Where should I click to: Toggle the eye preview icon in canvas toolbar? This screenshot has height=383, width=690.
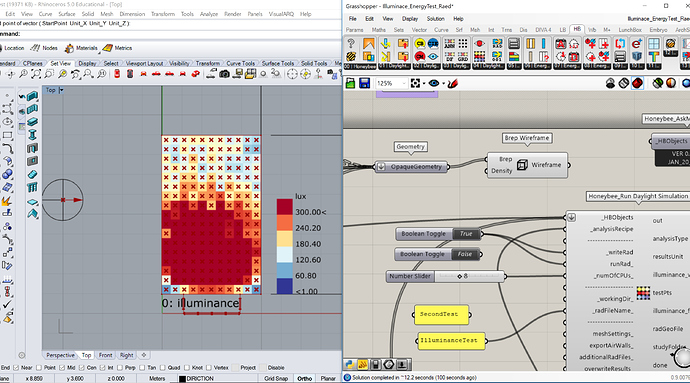click(x=433, y=83)
